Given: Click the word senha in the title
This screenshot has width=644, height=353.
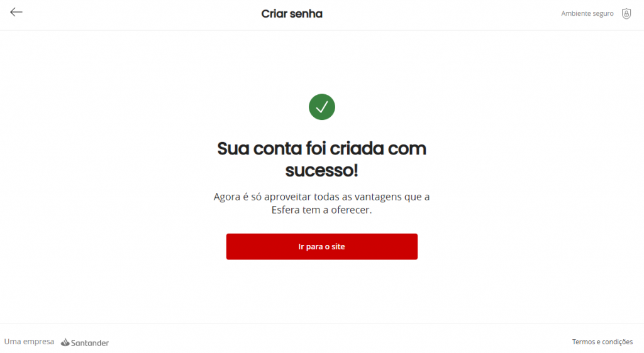Looking at the screenshot, I should (x=305, y=14).
